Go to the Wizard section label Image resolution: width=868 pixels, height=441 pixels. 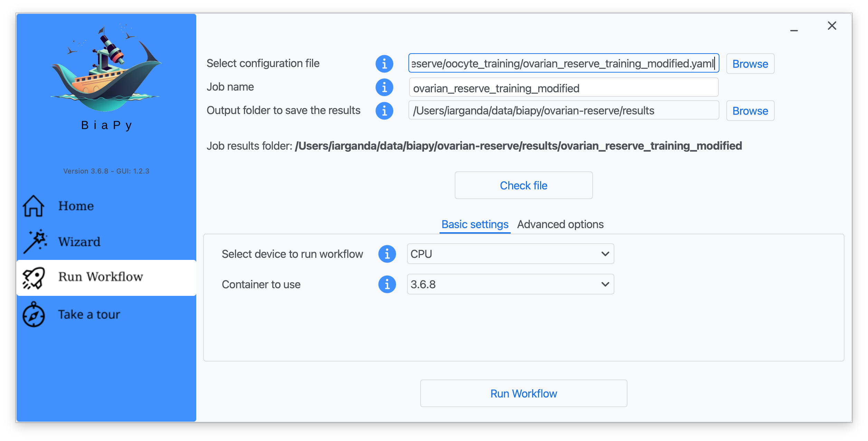coord(79,242)
